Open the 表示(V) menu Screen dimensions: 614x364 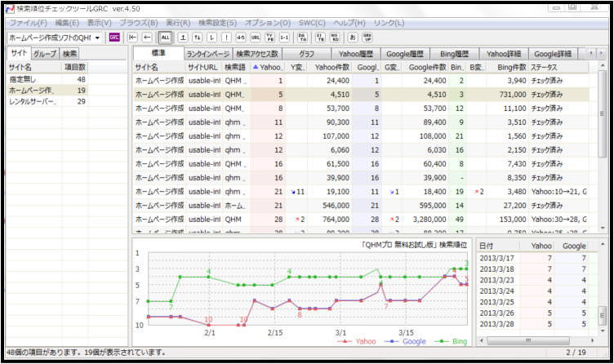coord(99,23)
